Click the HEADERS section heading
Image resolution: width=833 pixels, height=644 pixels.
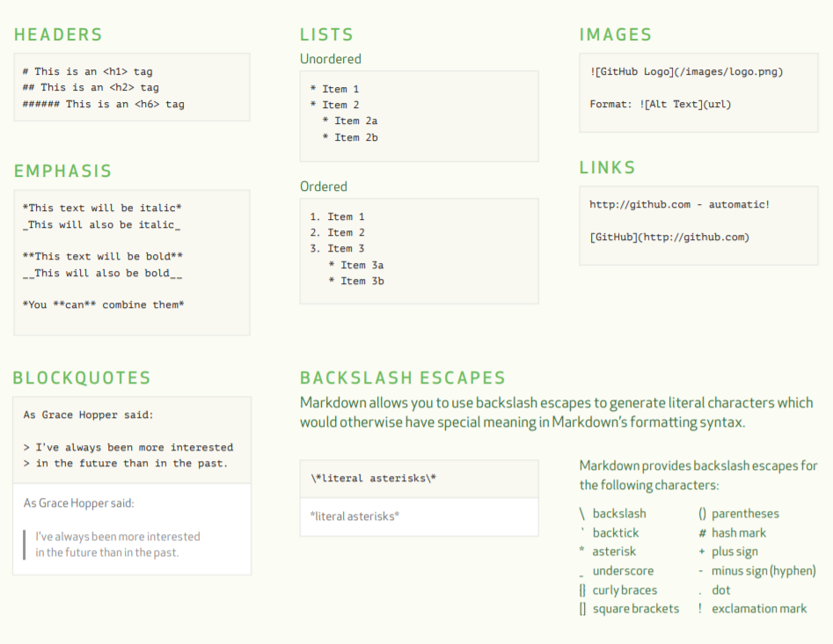(x=58, y=35)
